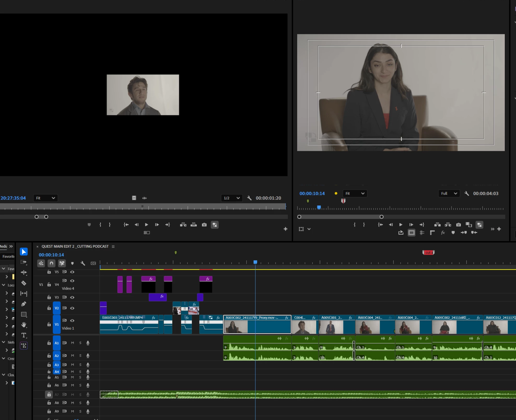Toggle safe margins button in Program monitor

click(411, 232)
